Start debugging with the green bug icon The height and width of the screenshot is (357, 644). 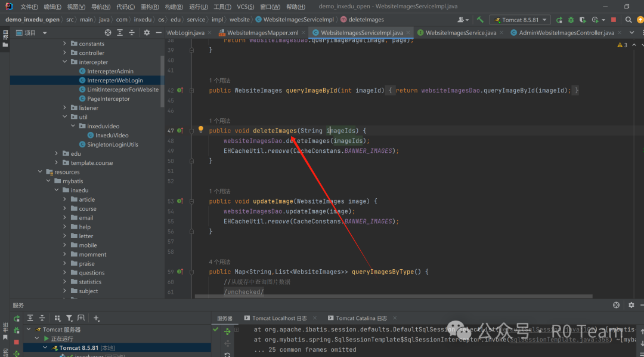(571, 20)
